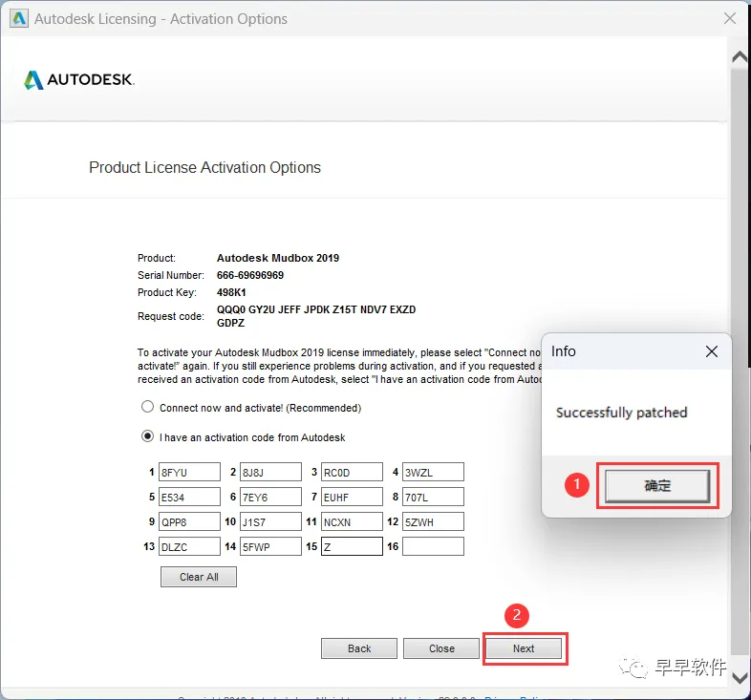Click activation code field 11 containing NCXN
Viewport: 751px width, 700px height.
(352, 521)
